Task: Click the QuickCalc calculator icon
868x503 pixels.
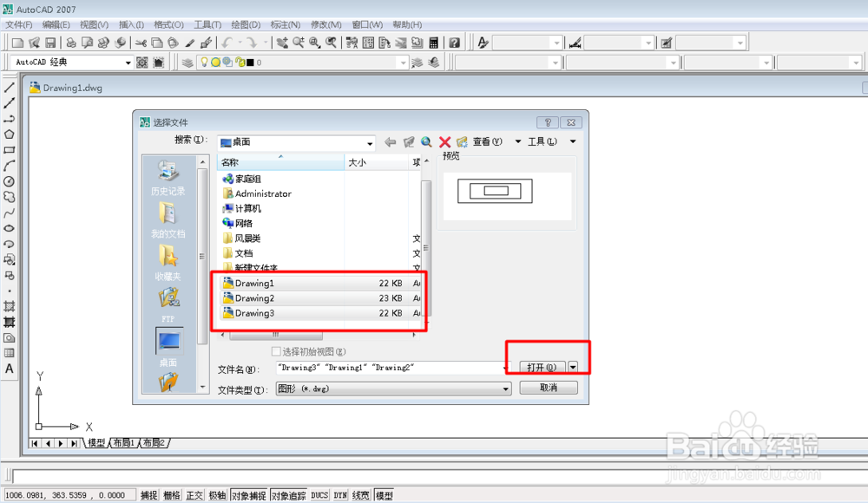Action: point(434,42)
